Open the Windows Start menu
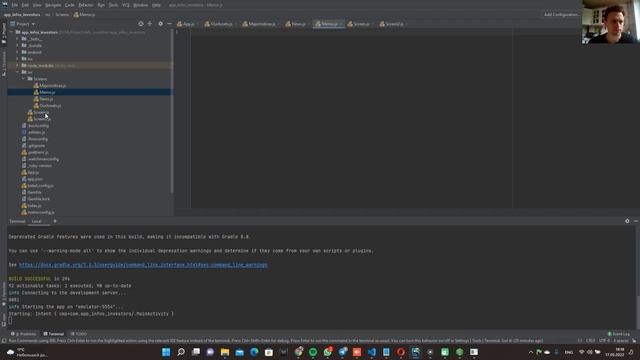 click(x=166, y=352)
